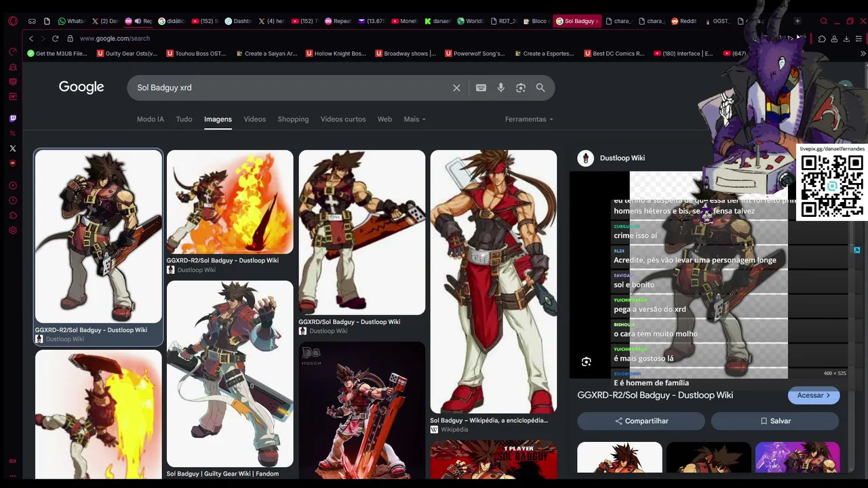Click the tab search magnifier icon
This screenshot has height=488, width=868.
click(824, 21)
